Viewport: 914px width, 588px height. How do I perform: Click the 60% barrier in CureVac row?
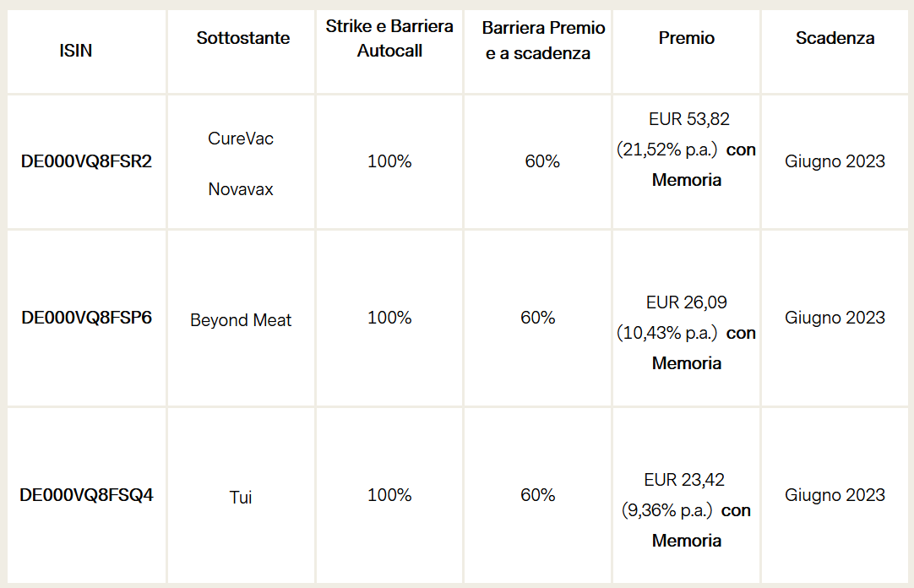(542, 161)
